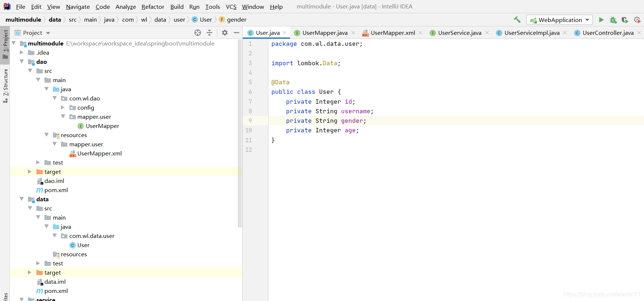Image resolution: width=644 pixels, height=301 pixels.
Task: Toggle the Z: Structure side tool tab
Action: [x=5, y=85]
